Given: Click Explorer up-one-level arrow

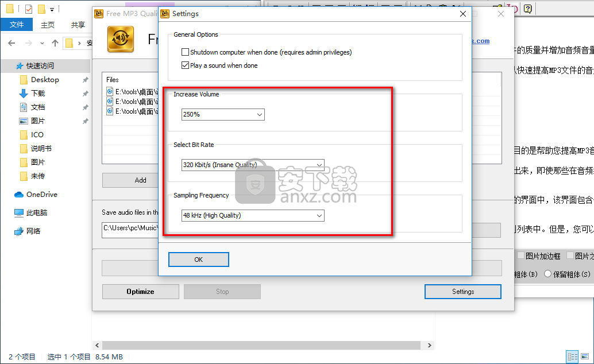Looking at the screenshot, I should pyautogui.click(x=55, y=43).
